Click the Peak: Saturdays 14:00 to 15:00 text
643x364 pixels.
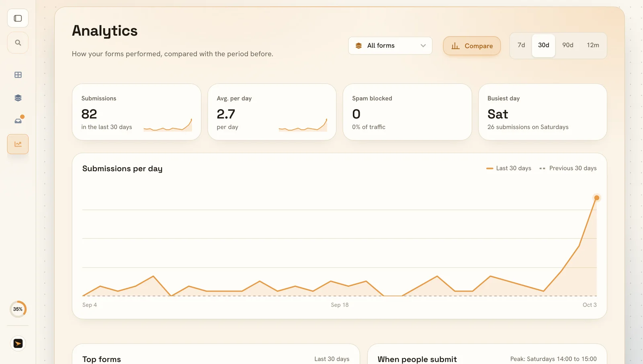tap(553, 359)
